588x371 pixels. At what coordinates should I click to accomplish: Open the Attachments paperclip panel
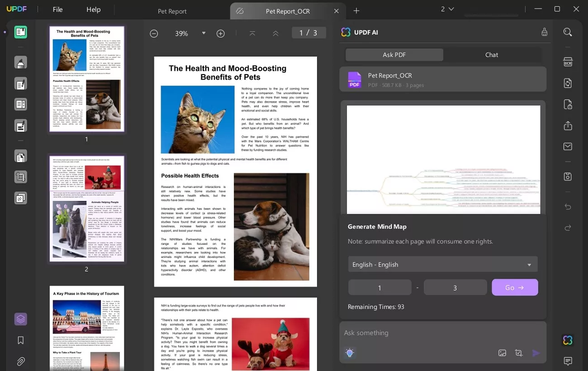coord(20,361)
